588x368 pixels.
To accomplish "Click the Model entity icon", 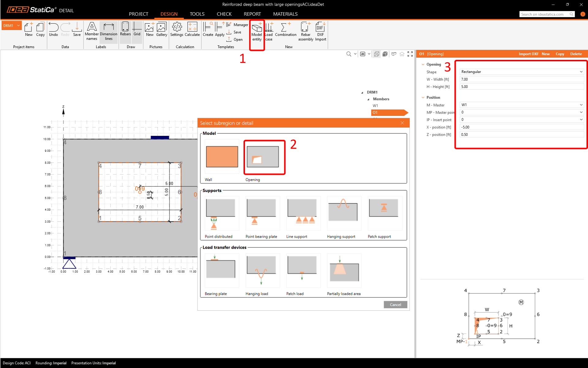I will point(257,31).
